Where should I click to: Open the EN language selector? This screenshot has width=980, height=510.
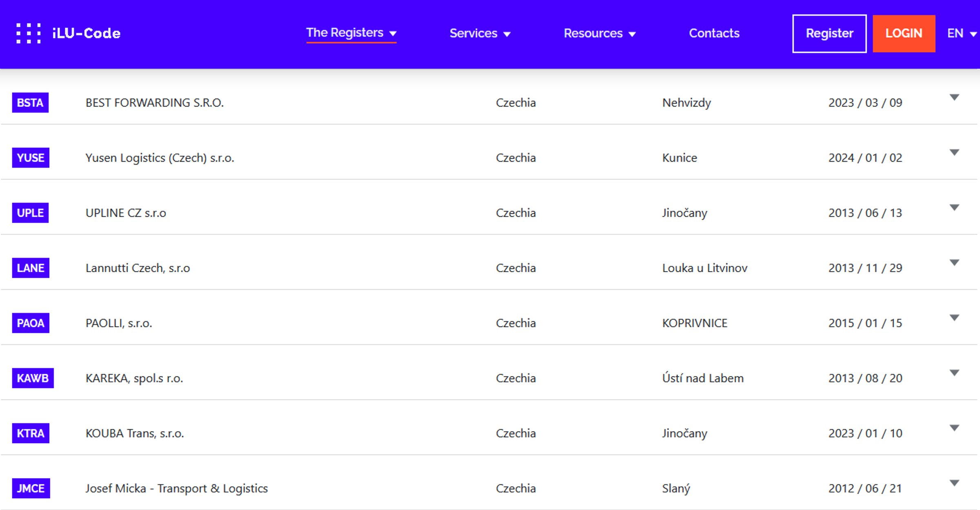[962, 33]
